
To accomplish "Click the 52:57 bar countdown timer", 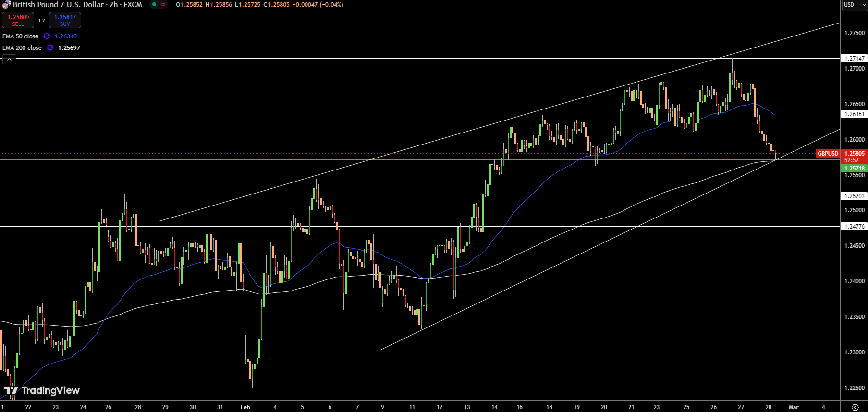I will pos(851,160).
